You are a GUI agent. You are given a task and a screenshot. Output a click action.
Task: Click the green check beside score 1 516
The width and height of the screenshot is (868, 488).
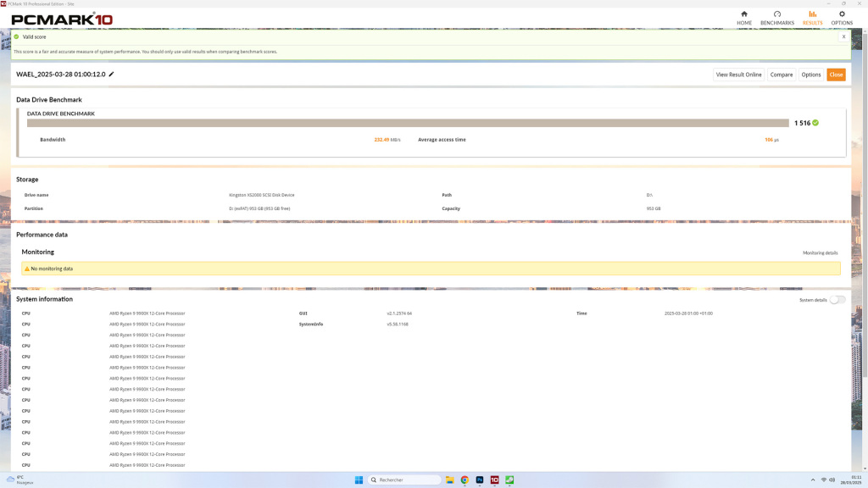pyautogui.click(x=815, y=123)
